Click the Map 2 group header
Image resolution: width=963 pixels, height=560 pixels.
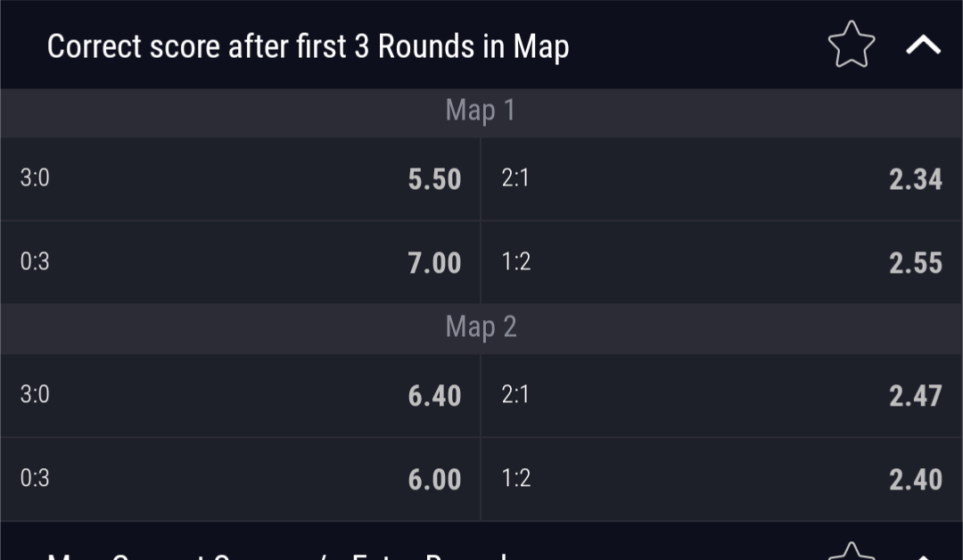pyautogui.click(x=481, y=328)
